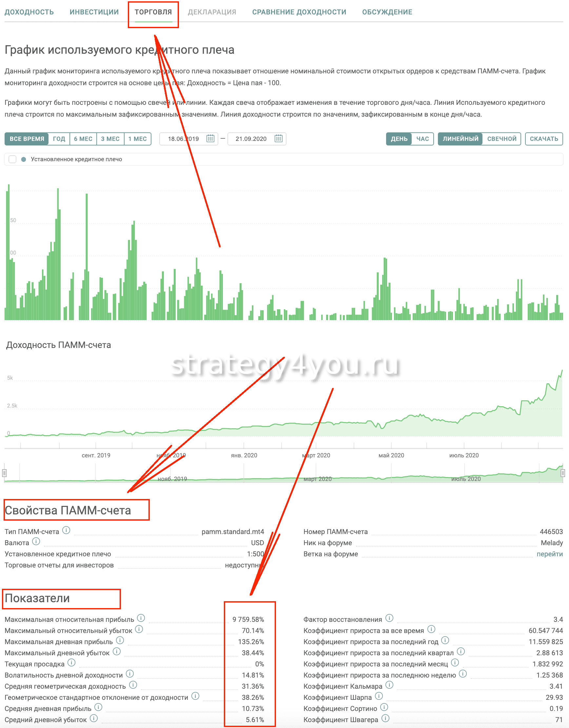Screen dimensions: 569x728
Task: Open calendar picker for end date 21.09.2020
Action: 278,139
